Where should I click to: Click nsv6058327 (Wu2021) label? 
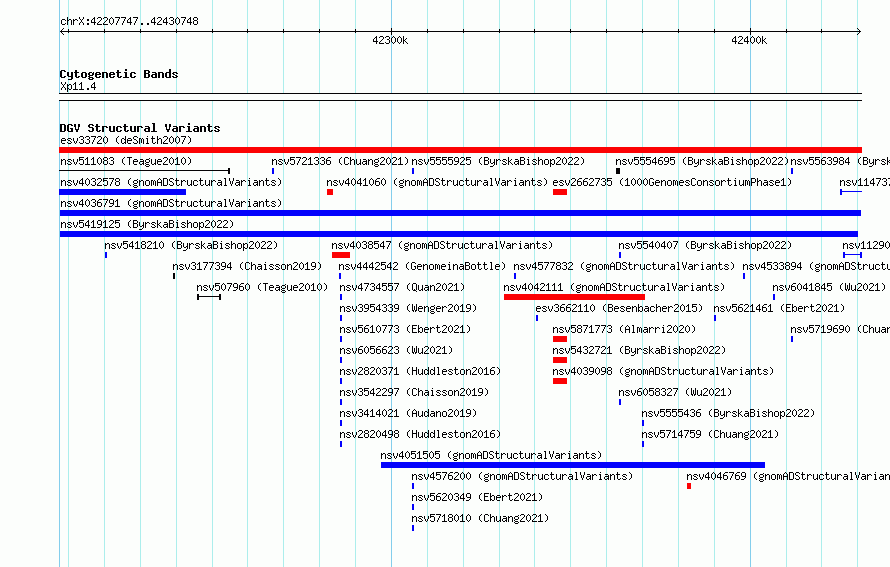(675, 392)
